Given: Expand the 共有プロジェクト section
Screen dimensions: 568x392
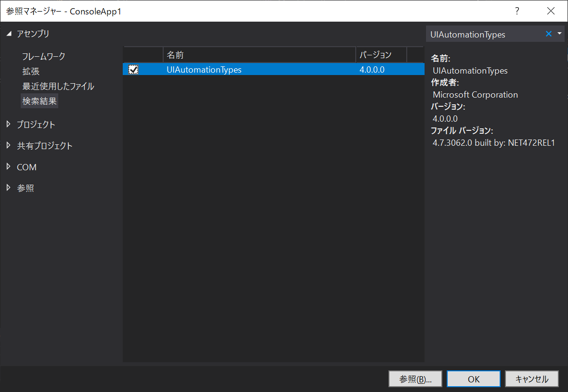Looking at the screenshot, I should [9, 146].
